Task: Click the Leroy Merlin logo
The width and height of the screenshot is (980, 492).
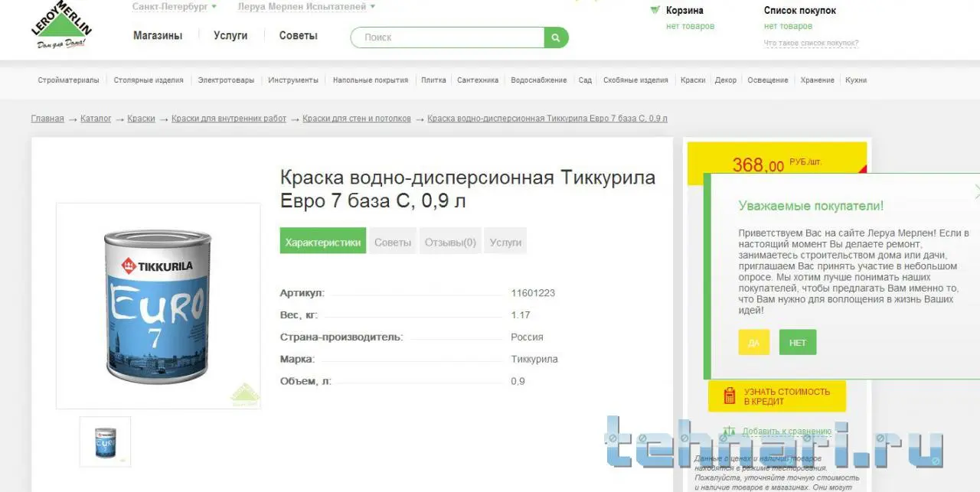Action: 61,24
